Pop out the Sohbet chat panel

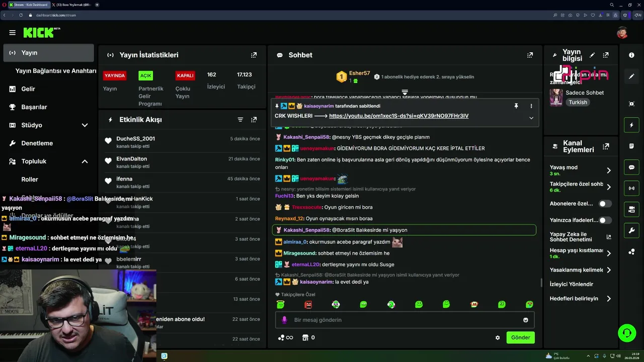(x=530, y=55)
